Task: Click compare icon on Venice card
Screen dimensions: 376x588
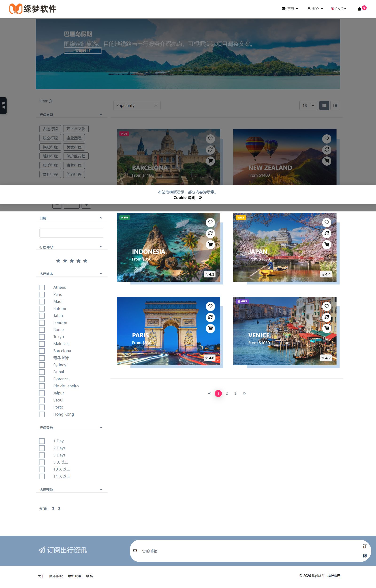Action: tap(327, 317)
